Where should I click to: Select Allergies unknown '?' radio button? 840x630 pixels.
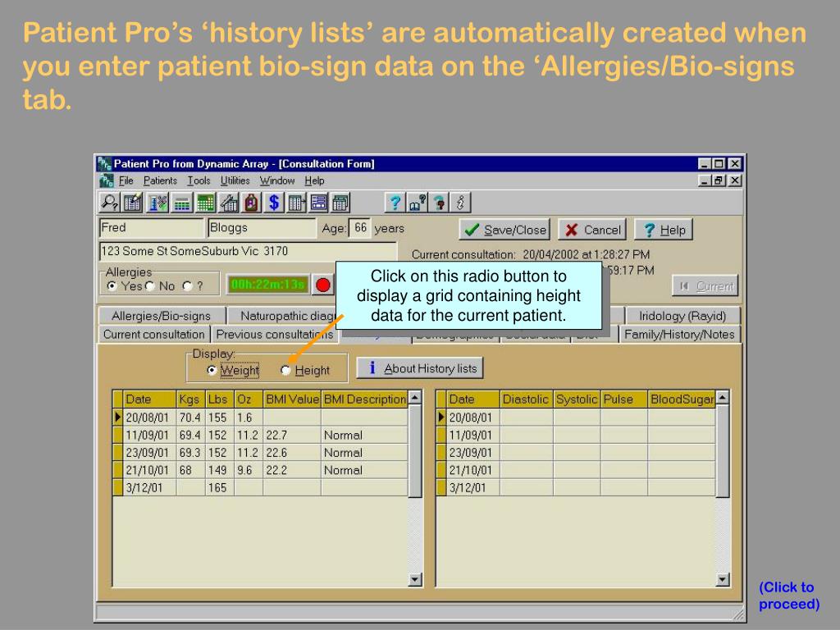[x=187, y=286]
